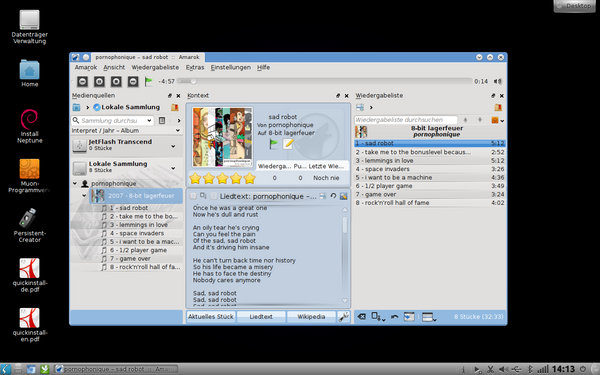Select '7 - game over' in collection tree
This screenshot has width=600, height=375.
pos(130,259)
